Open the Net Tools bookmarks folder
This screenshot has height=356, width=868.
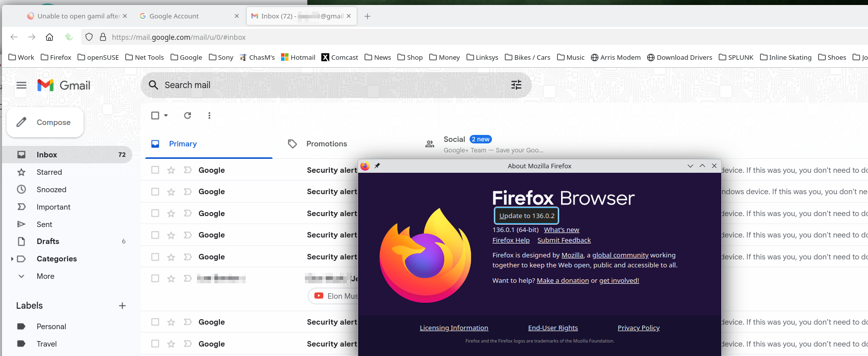coord(144,57)
